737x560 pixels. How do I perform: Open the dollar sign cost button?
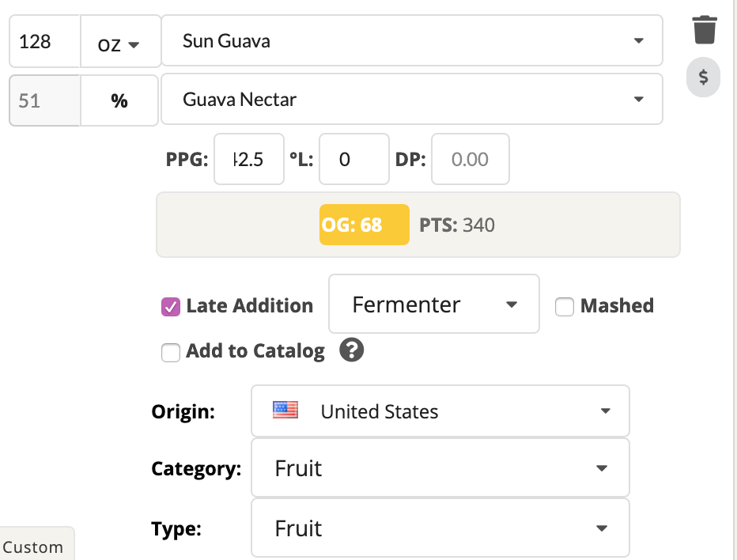tap(703, 77)
